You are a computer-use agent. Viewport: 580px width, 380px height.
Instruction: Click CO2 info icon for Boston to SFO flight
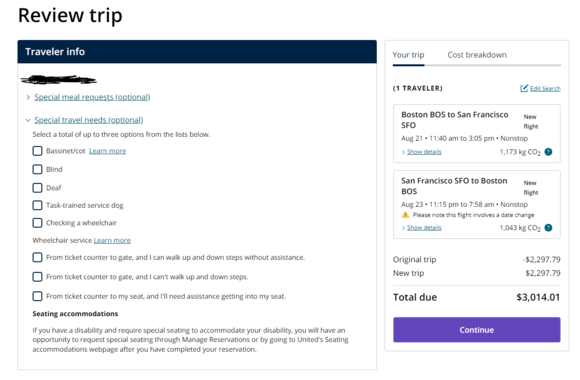[549, 152]
